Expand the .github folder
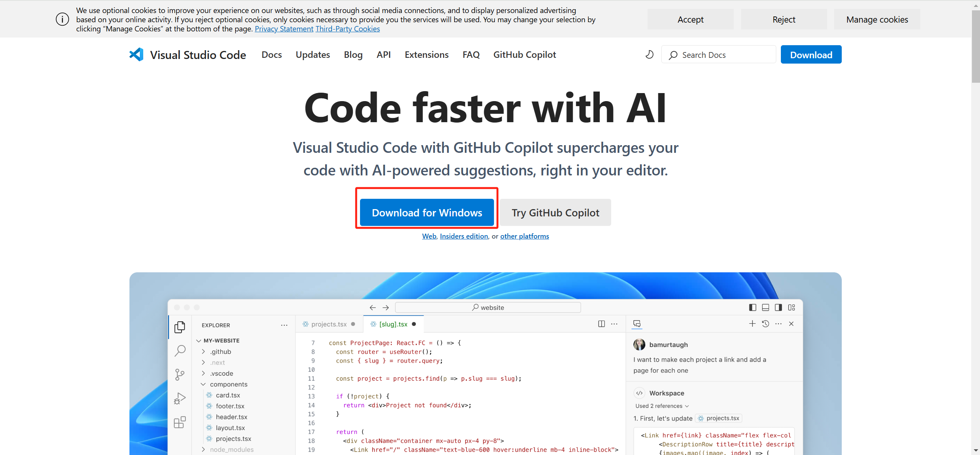Screen dimensions: 980x455 pos(203,352)
